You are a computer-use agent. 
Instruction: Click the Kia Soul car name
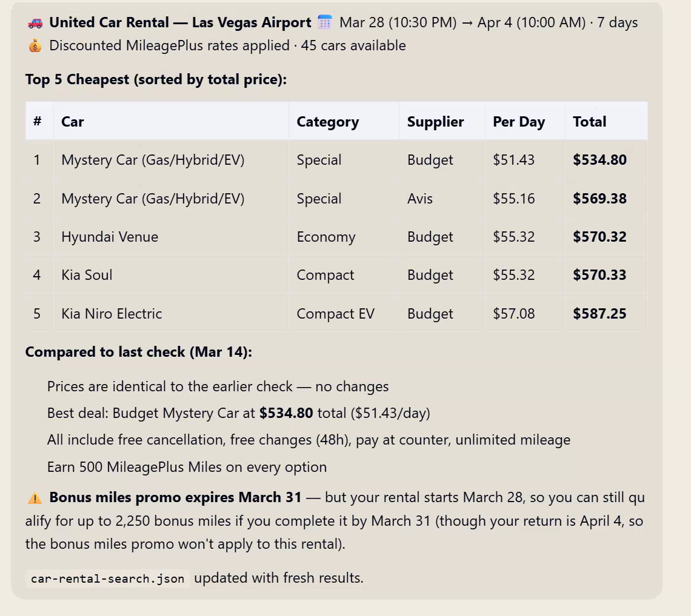(x=87, y=275)
